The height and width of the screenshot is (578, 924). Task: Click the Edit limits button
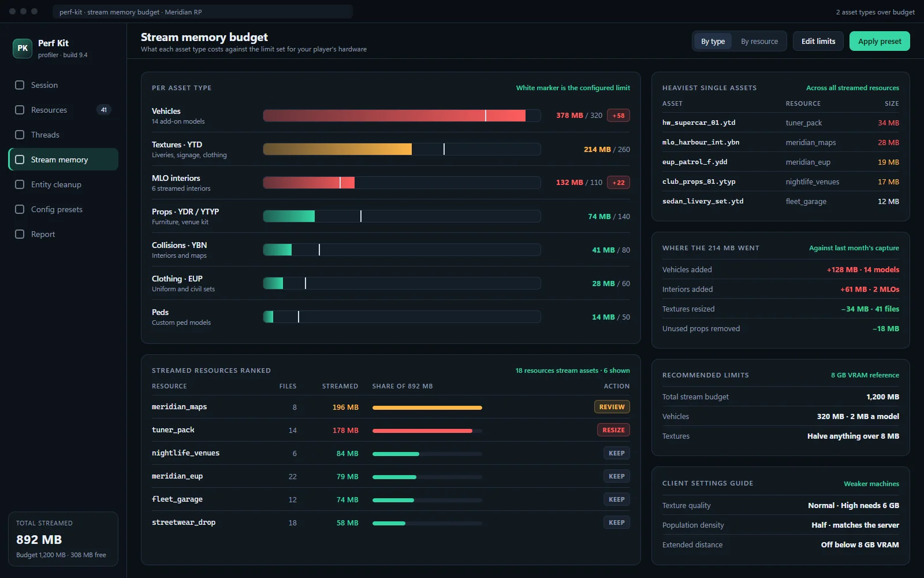(818, 41)
